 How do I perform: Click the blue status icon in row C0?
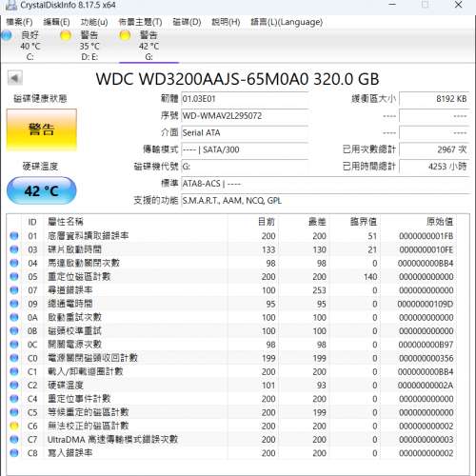pyautogui.click(x=14, y=358)
